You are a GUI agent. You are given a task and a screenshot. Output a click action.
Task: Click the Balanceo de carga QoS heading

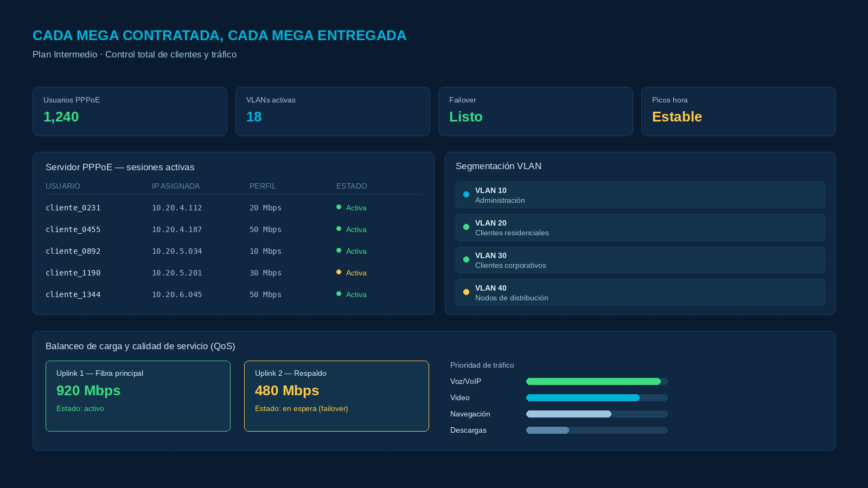[141, 346]
